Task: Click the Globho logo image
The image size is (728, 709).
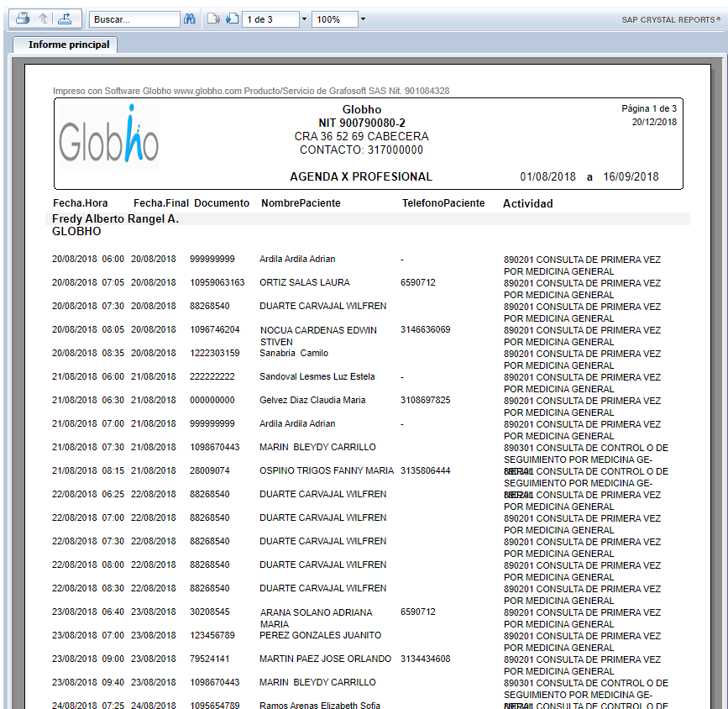Action: tap(109, 138)
